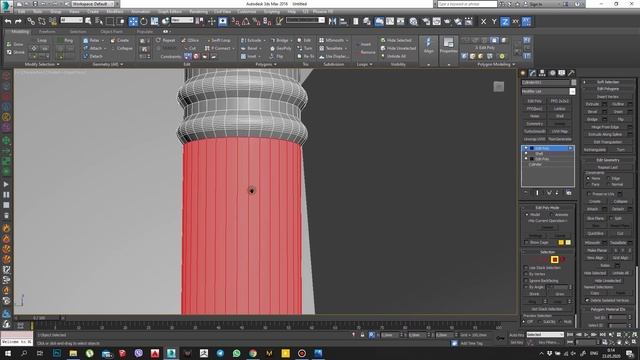Activate the Select and Link tool
The width and height of the screenshot is (640, 360).
coord(31,21)
